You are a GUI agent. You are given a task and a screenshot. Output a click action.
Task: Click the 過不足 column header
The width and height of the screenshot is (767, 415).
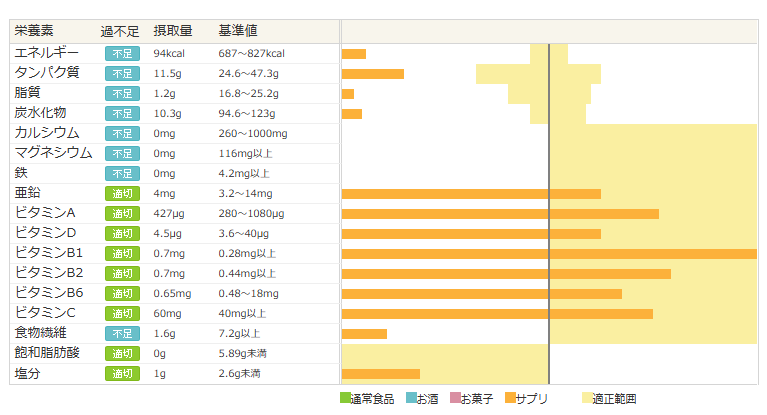click(x=120, y=32)
